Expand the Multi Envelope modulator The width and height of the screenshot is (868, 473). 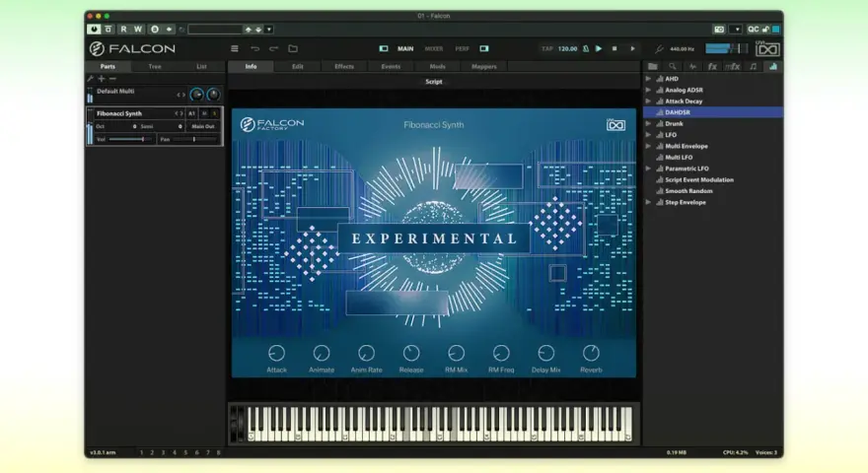(648, 146)
